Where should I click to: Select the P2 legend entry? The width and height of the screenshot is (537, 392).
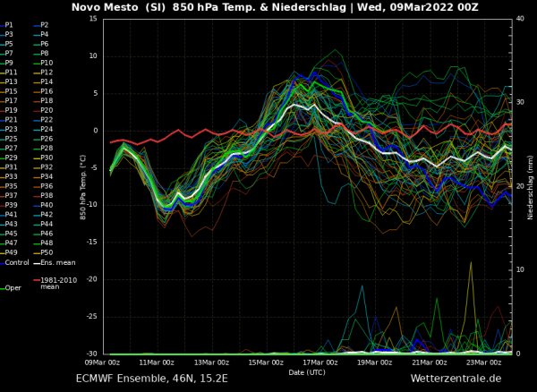(x=41, y=25)
